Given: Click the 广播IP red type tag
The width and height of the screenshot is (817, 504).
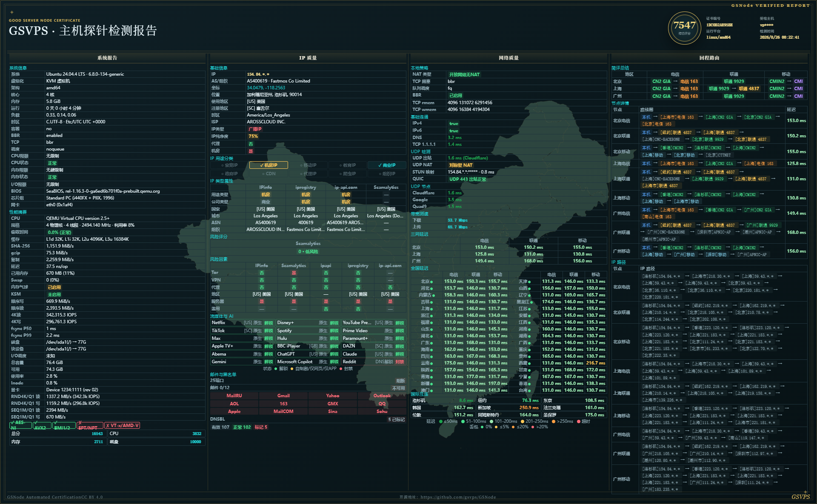Looking at the screenshot, I should (x=255, y=129).
